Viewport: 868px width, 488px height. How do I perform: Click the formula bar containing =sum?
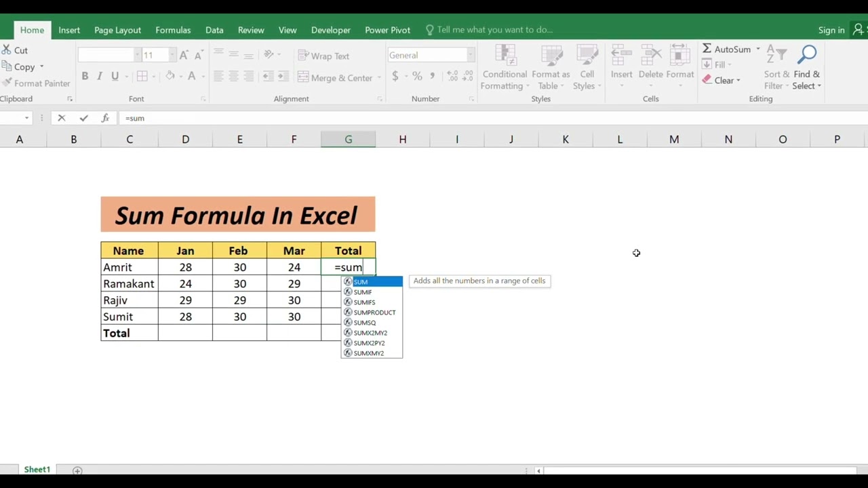coord(492,118)
